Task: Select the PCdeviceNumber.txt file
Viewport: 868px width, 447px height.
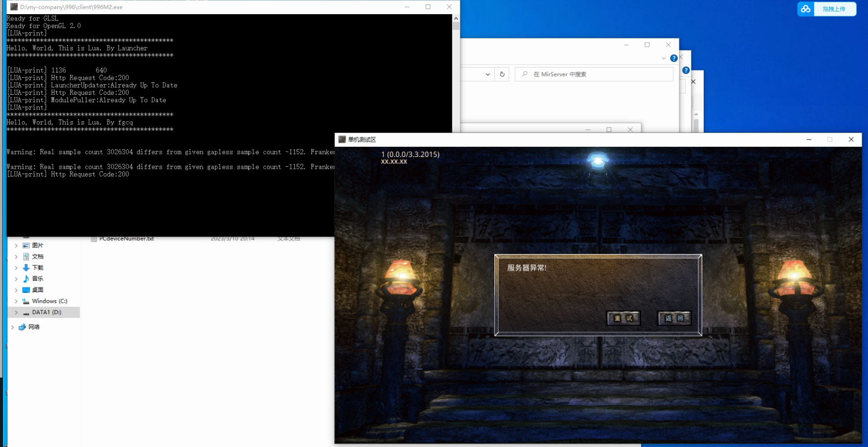Action: coord(126,239)
